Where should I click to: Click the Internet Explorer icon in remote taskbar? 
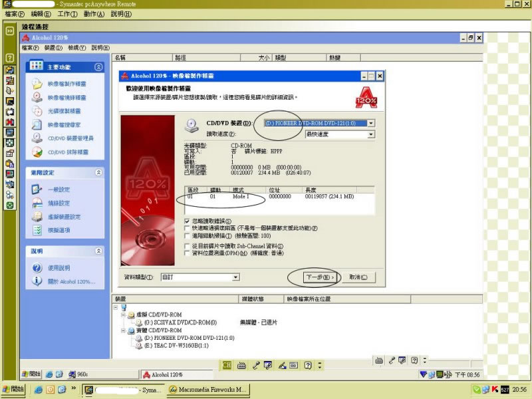[x=49, y=374]
